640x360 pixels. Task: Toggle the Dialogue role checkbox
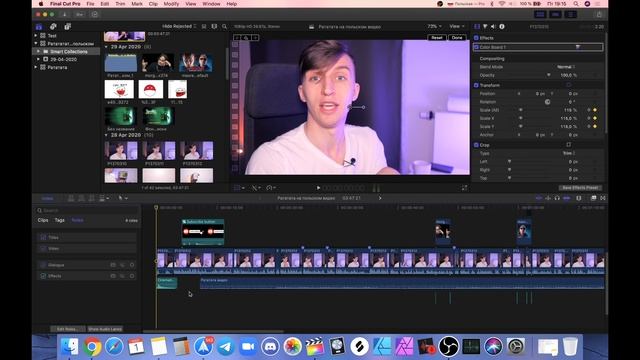pos(43,265)
